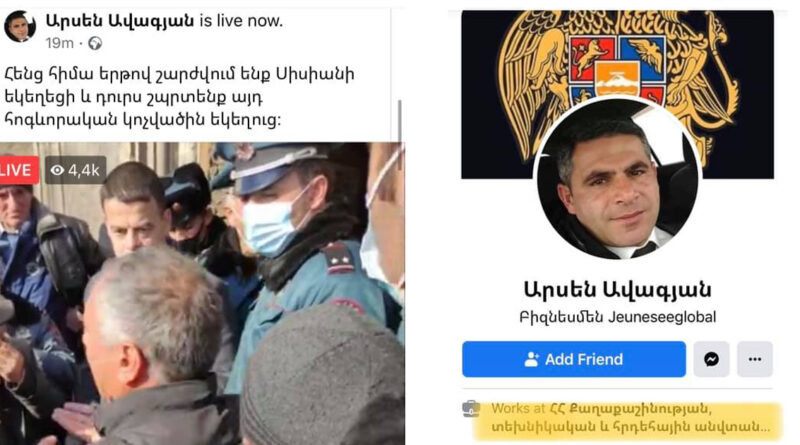The height and width of the screenshot is (445, 800).
Task: Click the live video frame
Action: [202, 294]
